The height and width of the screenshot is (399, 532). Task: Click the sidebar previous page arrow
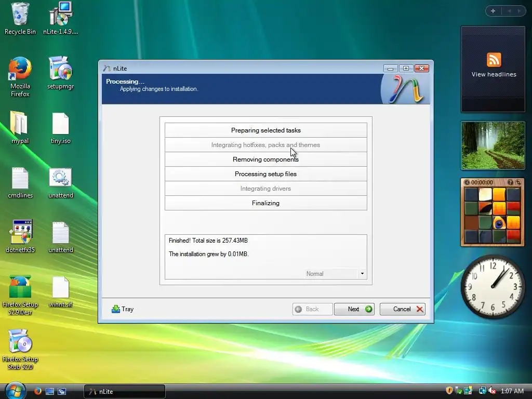[x=509, y=11]
